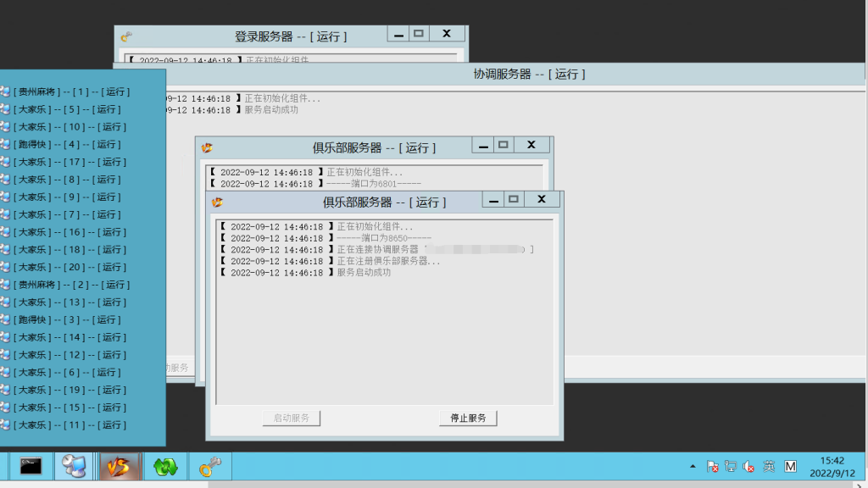
Task: Click the M input method tray icon
Action: point(790,467)
